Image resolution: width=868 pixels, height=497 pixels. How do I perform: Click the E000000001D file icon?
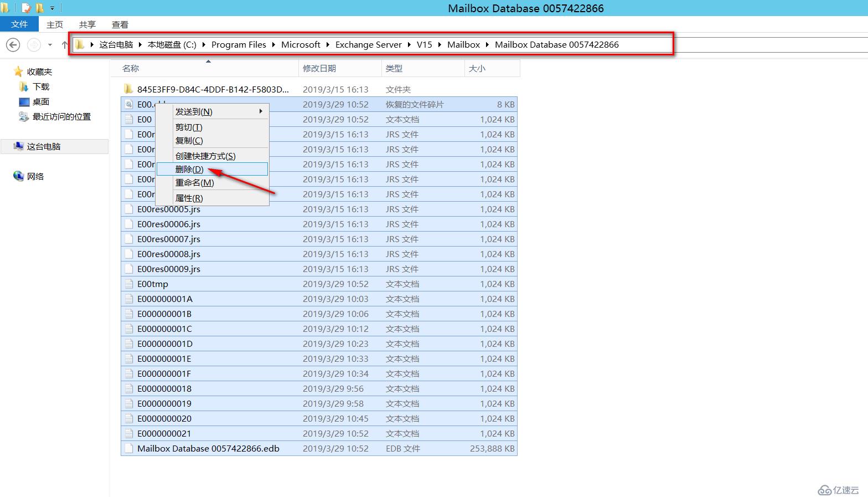point(129,344)
